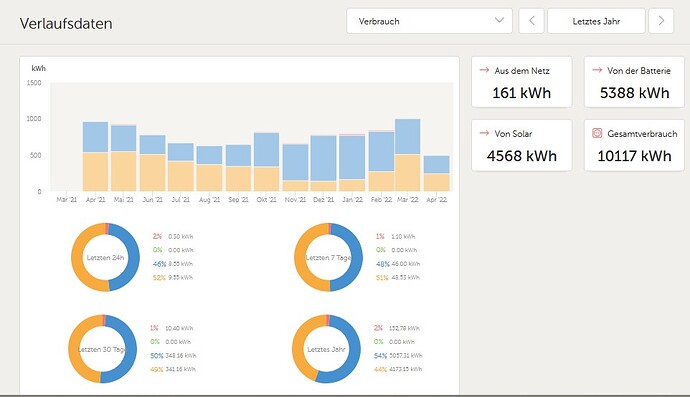Select the Mar '22 bar in chart
690x397 pixels.
tap(407, 155)
